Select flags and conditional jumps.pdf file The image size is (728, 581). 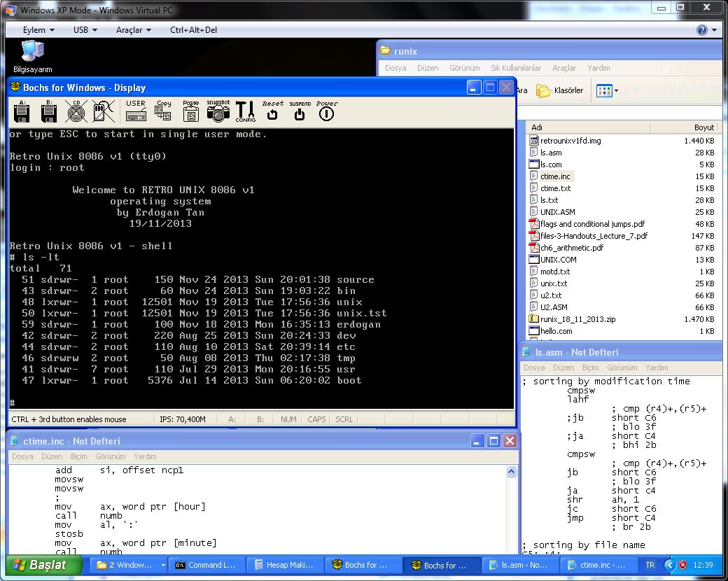[587, 224]
